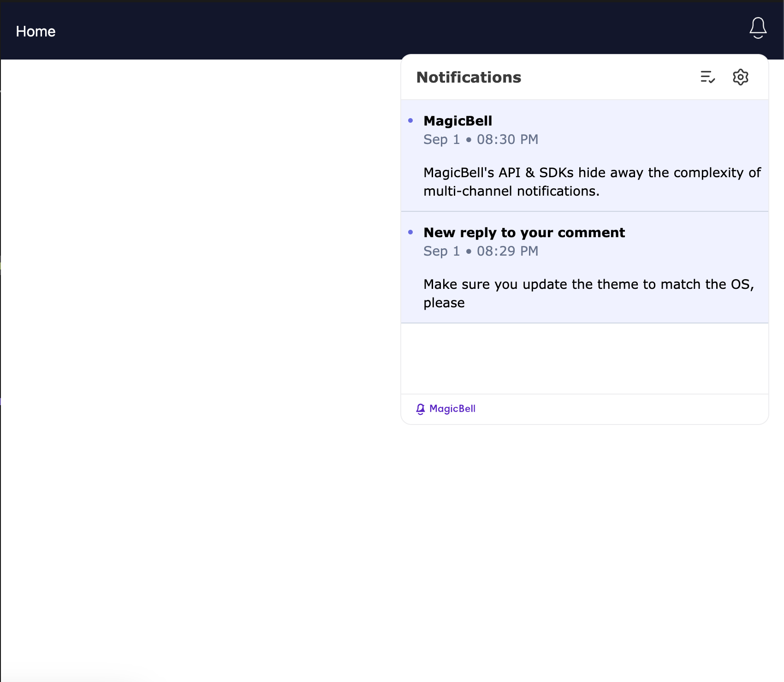Click the unread dot beside MagicBell notification
This screenshot has height=682, width=784.
410,121
